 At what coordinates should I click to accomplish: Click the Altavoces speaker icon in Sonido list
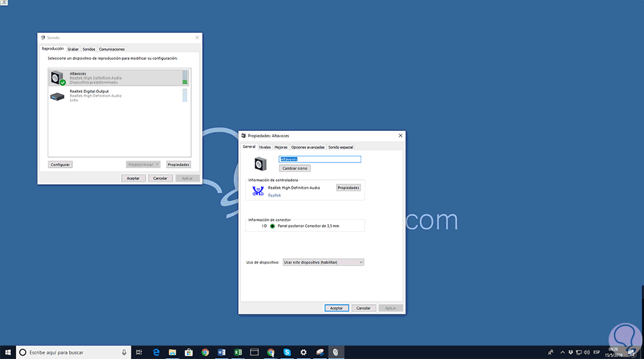pyautogui.click(x=57, y=77)
